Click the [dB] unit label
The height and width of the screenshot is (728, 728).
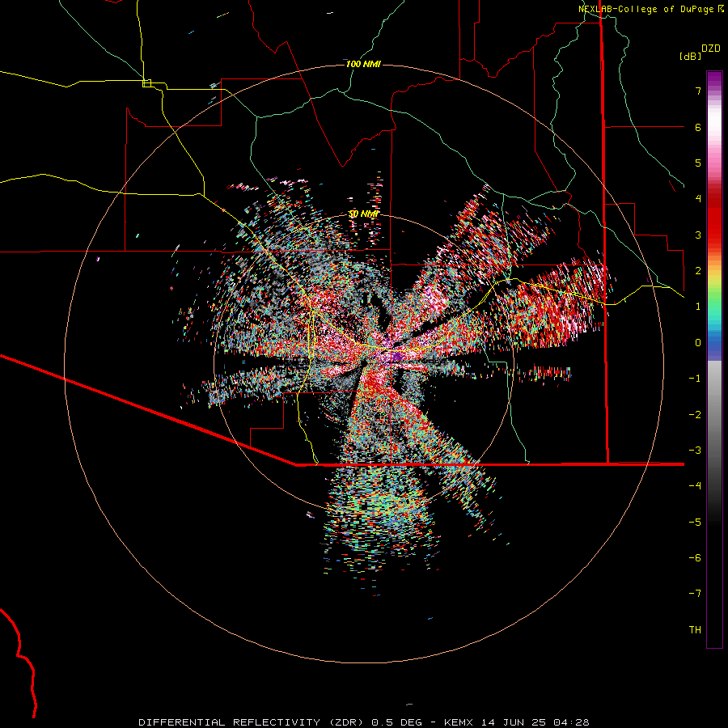click(690, 56)
